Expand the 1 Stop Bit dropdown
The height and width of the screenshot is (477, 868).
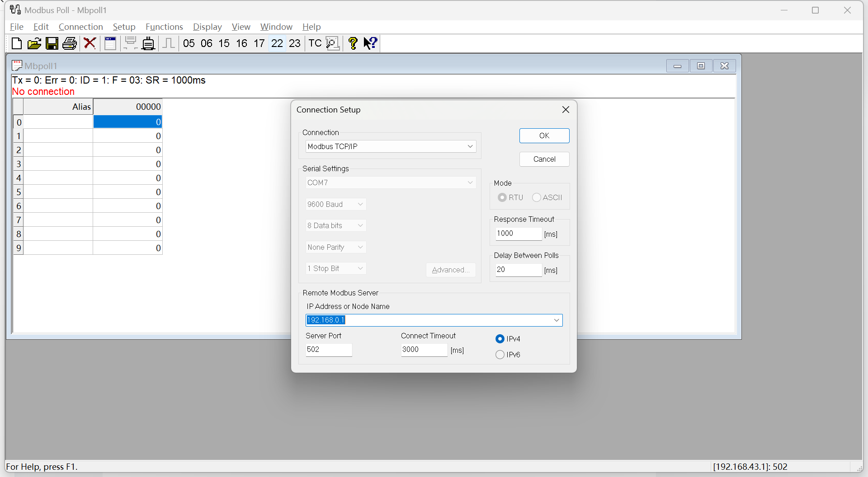coord(360,268)
